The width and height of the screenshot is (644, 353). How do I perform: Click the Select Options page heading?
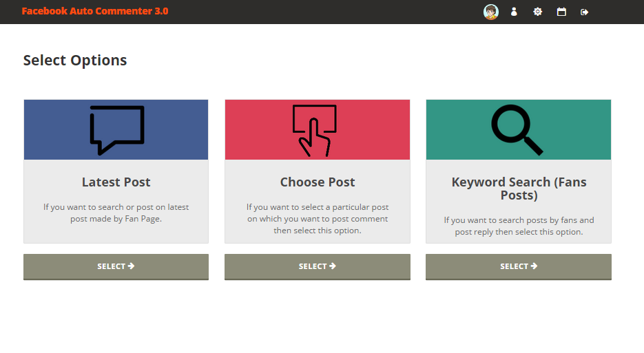point(75,60)
